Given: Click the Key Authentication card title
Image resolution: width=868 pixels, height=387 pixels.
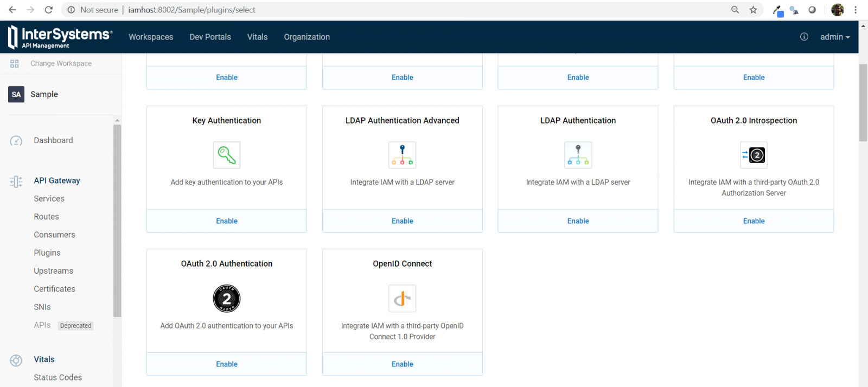Looking at the screenshot, I should [x=227, y=120].
